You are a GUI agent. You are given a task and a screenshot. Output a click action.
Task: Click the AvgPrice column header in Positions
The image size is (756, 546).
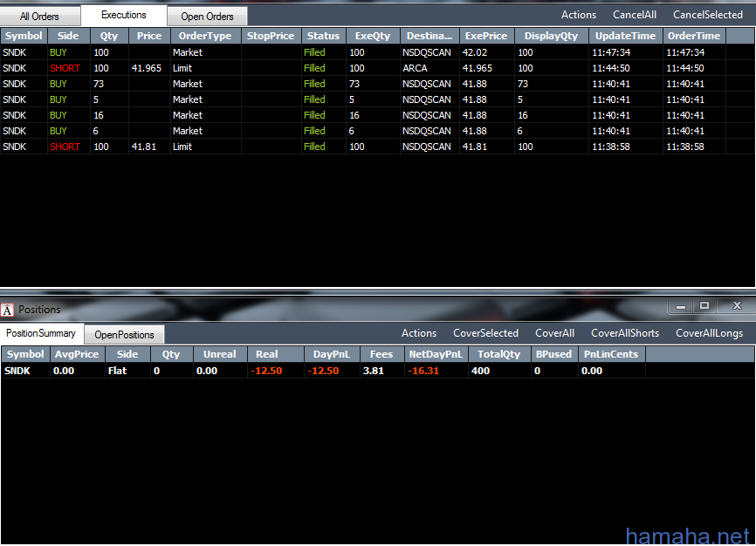[x=77, y=354]
